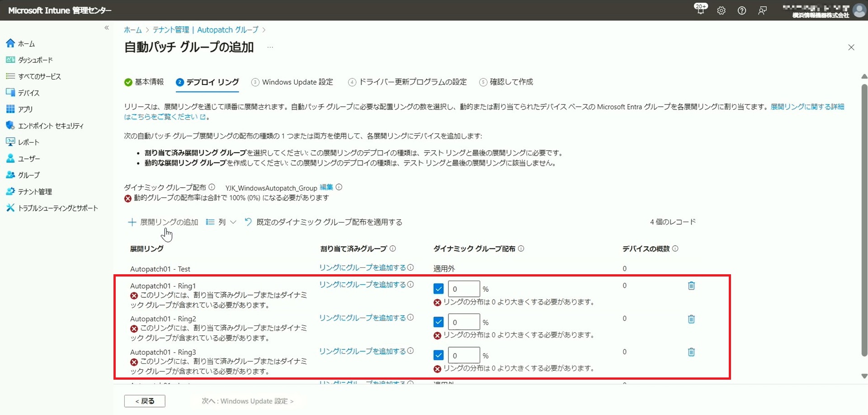
Task: Select the デプロイ リング step tab
Action: (x=208, y=82)
